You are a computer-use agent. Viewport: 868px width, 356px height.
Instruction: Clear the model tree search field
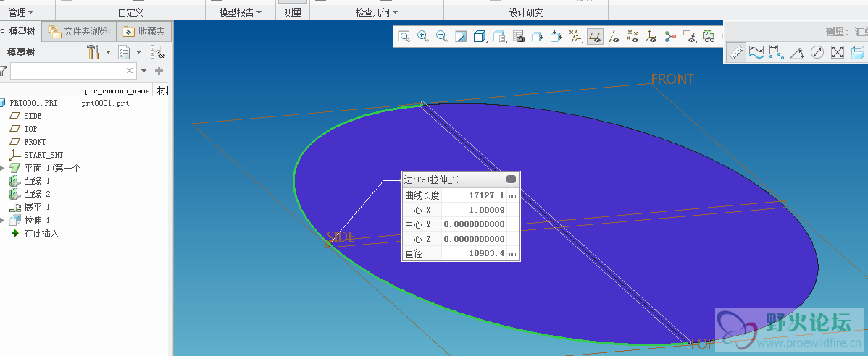tap(130, 71)
